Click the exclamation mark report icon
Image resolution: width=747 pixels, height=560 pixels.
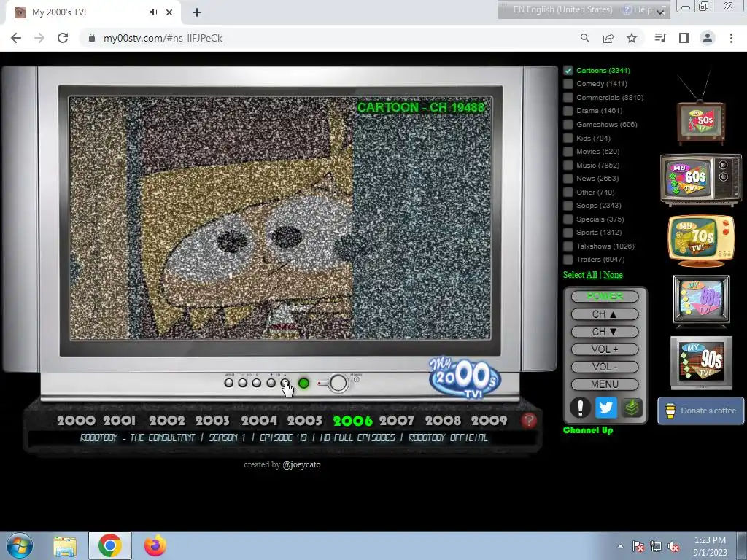coord(580,408)
